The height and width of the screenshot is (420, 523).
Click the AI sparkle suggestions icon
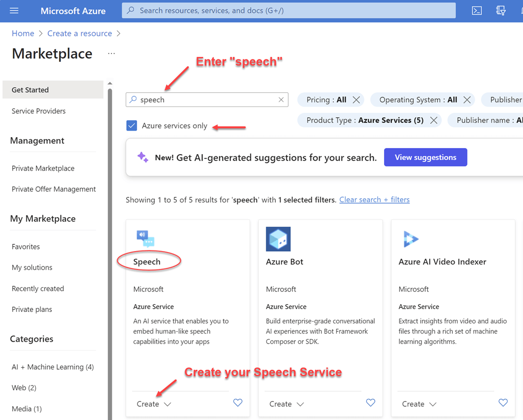(143, 157)
